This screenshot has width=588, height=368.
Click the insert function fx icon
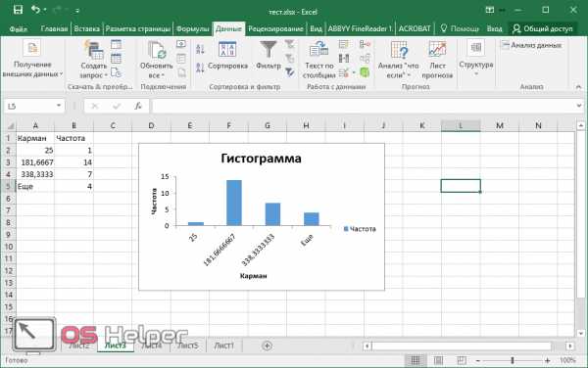[138, 107]
